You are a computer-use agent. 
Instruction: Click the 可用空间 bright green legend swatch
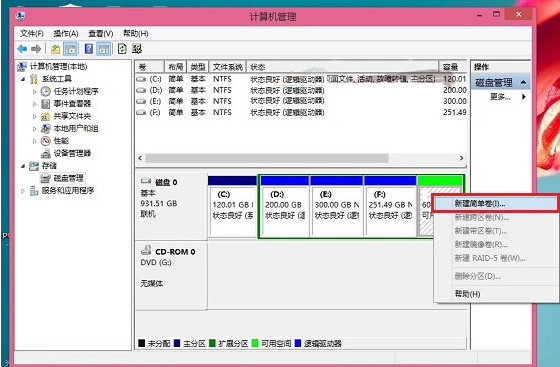click(255, 343)
